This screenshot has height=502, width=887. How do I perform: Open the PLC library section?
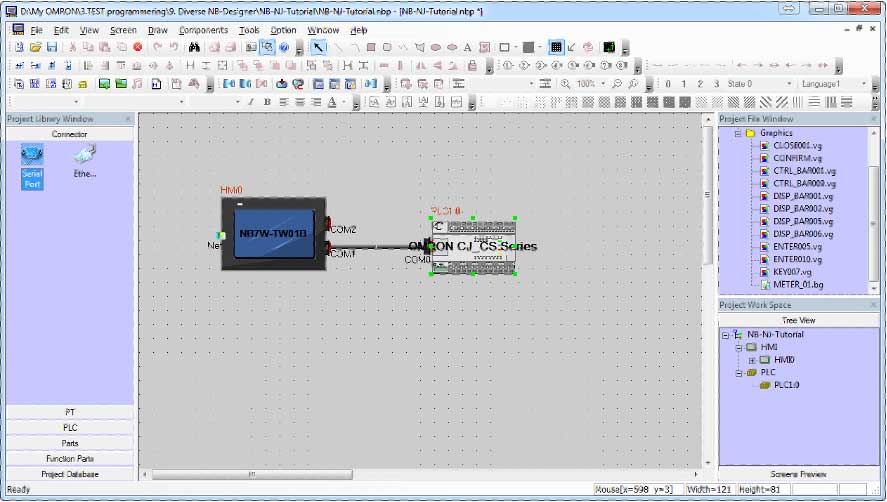(70, 427)
